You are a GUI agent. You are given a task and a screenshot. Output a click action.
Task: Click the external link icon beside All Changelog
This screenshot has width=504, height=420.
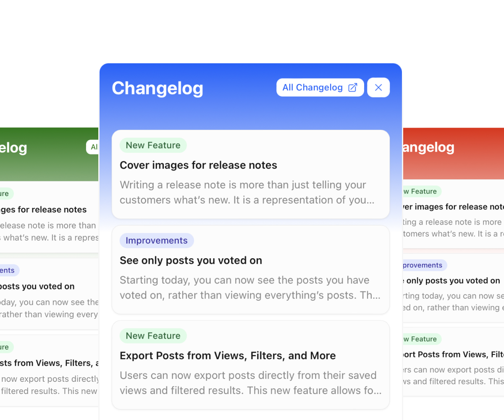pos(352,87)
